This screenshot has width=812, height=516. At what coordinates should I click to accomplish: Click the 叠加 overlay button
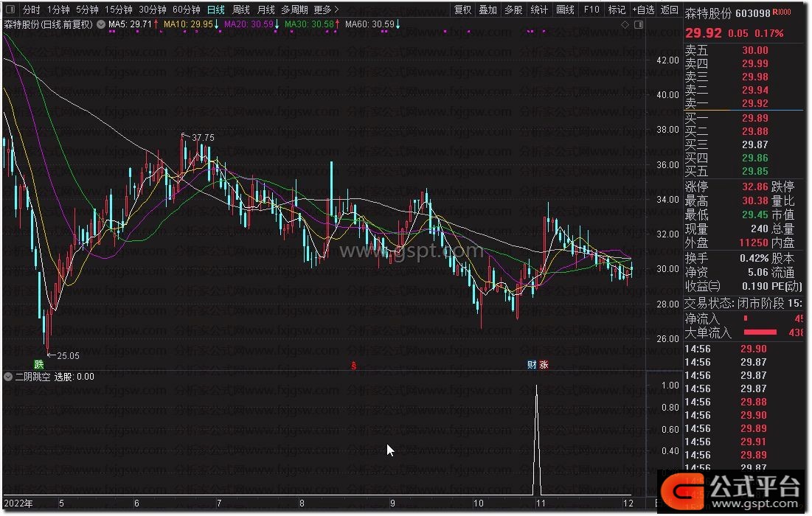coord(487,10)
